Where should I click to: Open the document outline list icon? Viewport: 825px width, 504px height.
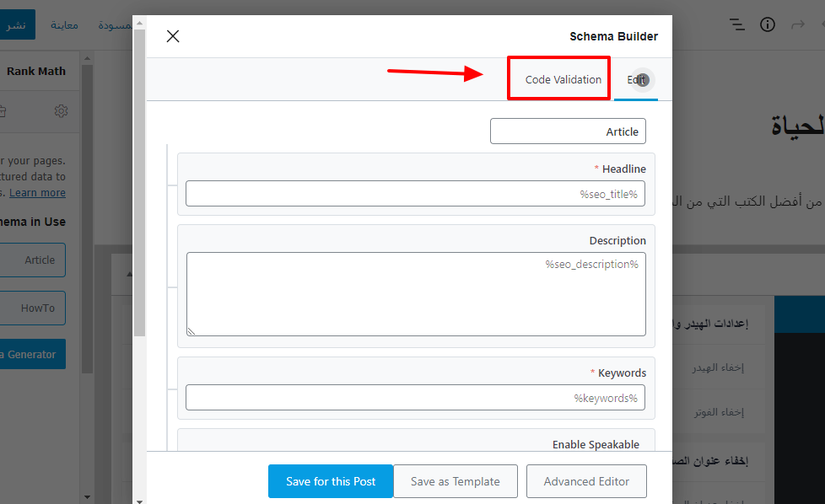coord(737,24)
